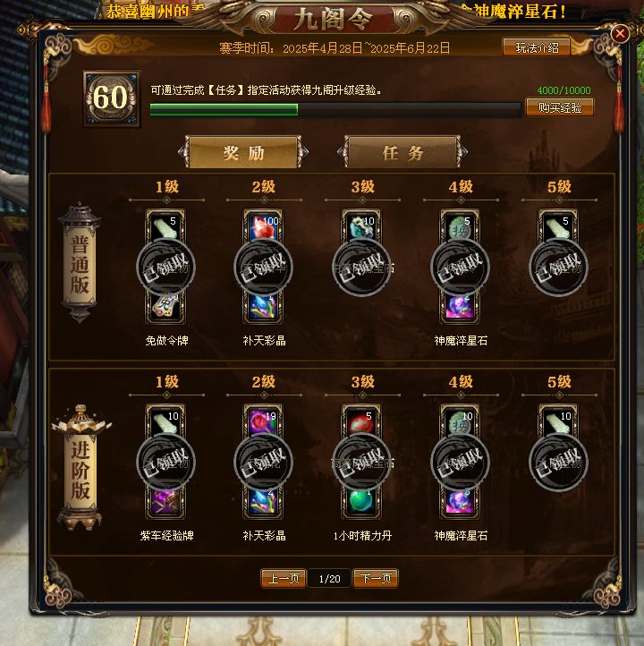Viewport: 644px width, 646px height.
Task: Switch to the 奖励 rewards tab
Action: (243, 152)
